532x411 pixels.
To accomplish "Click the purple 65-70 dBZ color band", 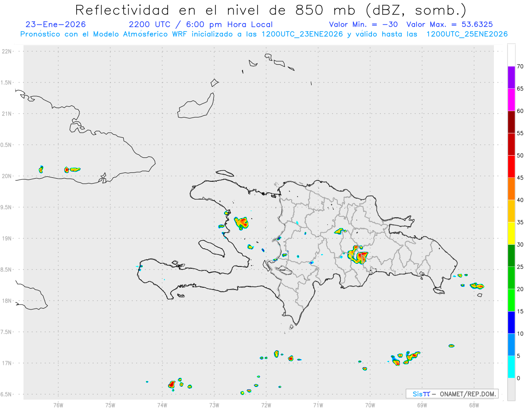I will coord(511,77).
